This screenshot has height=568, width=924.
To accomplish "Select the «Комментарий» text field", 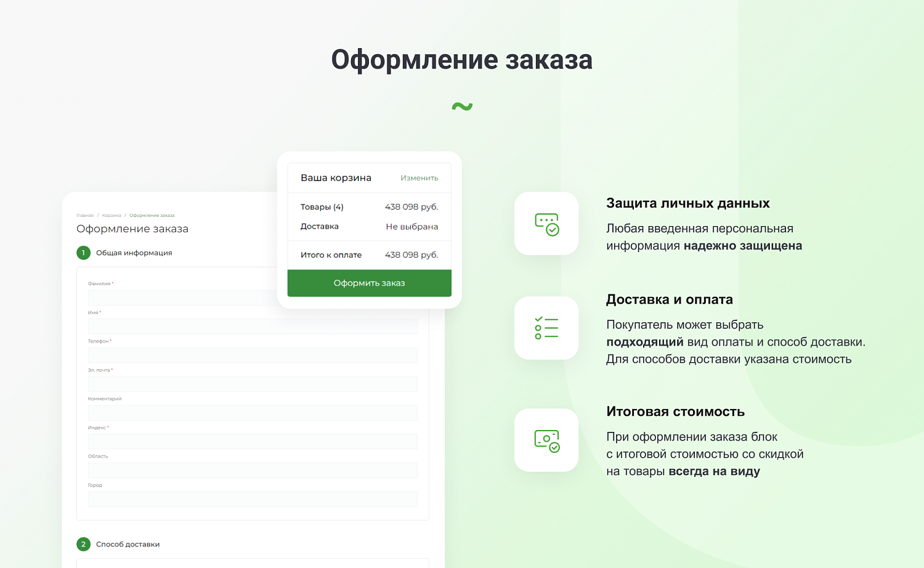I will [253, 413].
